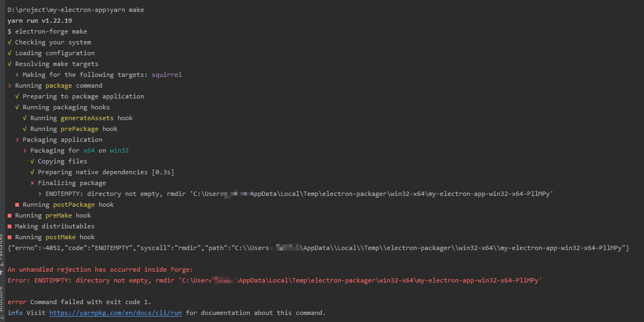644x322 pixels.
Task: Expand the Packaging application entry
Action: coord(16,139)
